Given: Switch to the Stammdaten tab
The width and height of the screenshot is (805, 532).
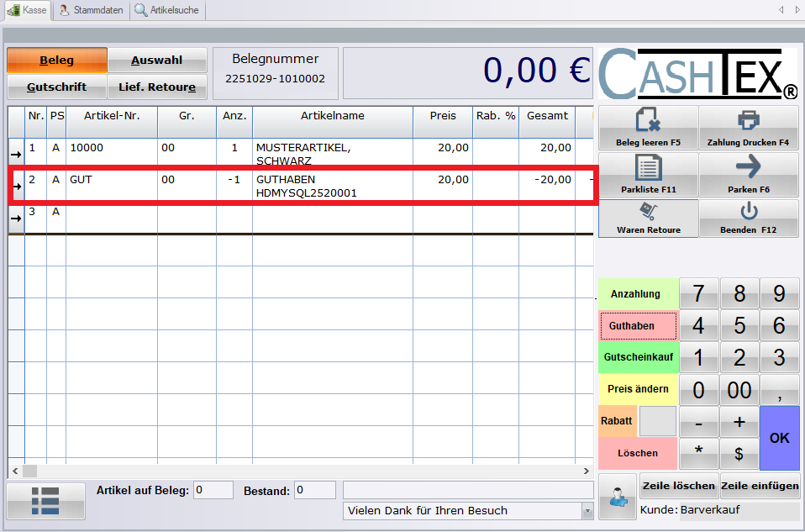Looking at the screenshot, I should (x=91, y=10).
